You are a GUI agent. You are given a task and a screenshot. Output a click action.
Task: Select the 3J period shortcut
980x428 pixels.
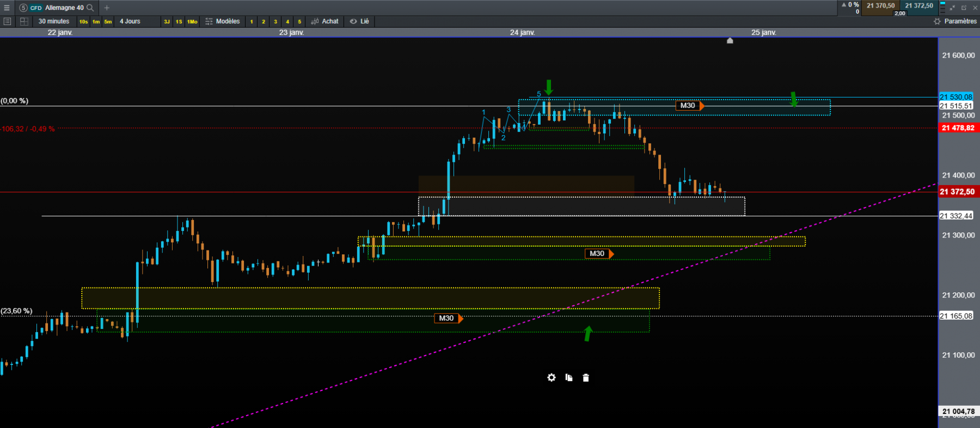pyautogui.click(x=167, y=22)
